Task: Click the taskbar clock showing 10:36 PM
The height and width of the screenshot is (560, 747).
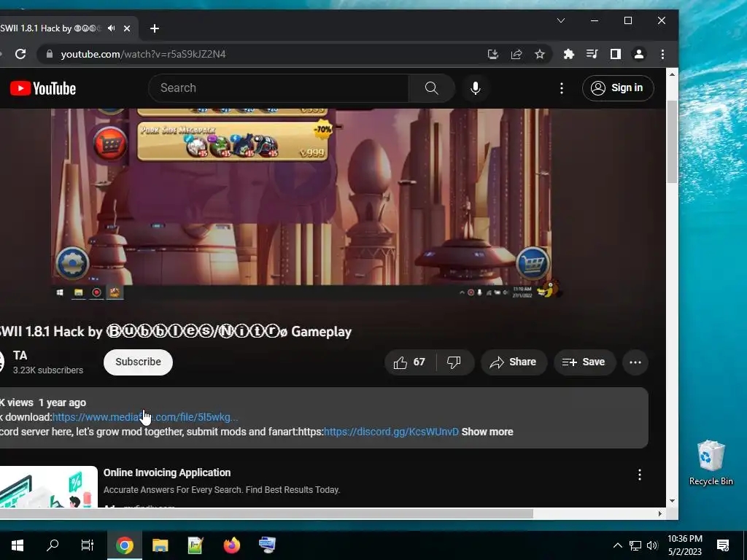Action: (684, 545)
